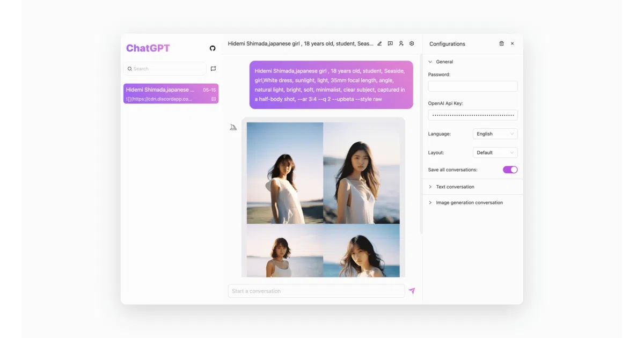Open the prompt message icon in the header

click(x=390, y=43)
